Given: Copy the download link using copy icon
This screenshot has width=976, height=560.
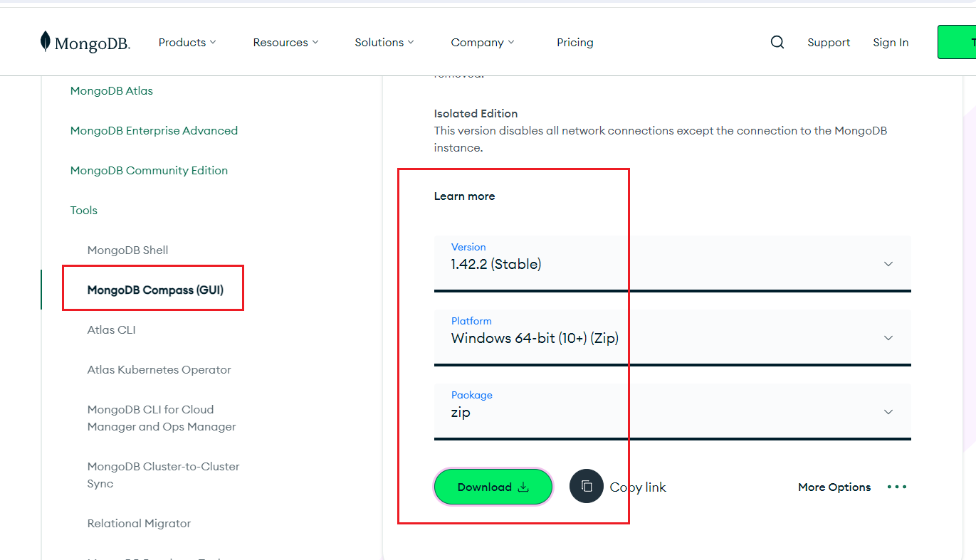Looking at the screenshot, I should click(586, 487).
